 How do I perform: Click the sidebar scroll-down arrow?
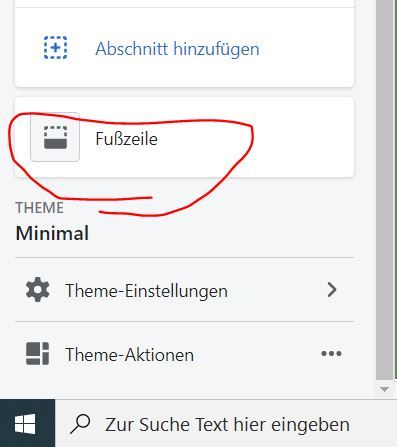pyautogui.click(x=384, y=389)
